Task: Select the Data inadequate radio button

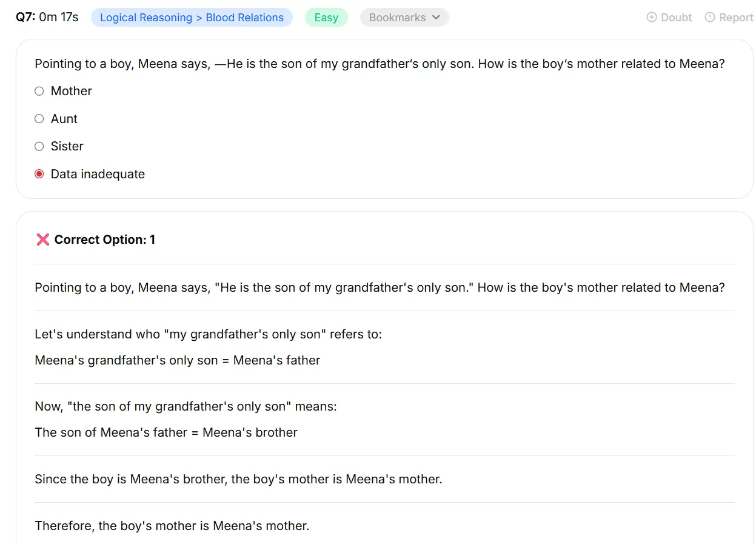Action: tap(39, 174)
